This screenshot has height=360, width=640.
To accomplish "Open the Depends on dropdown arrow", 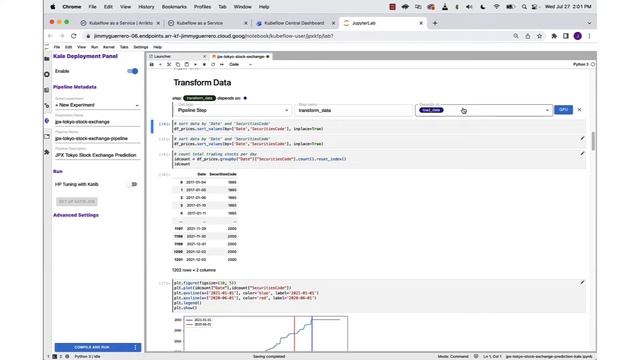I will (547, 110).
